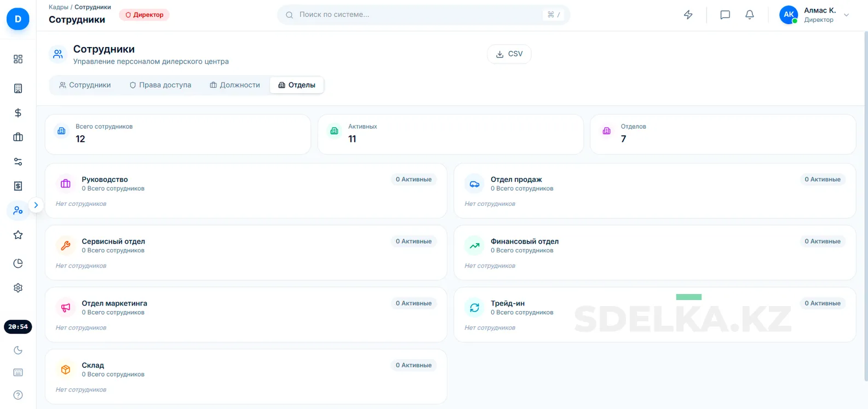Open the briefcase icon in sidebar
The image size is (868, 409).
pyautogui.click(x=18, y=137)
